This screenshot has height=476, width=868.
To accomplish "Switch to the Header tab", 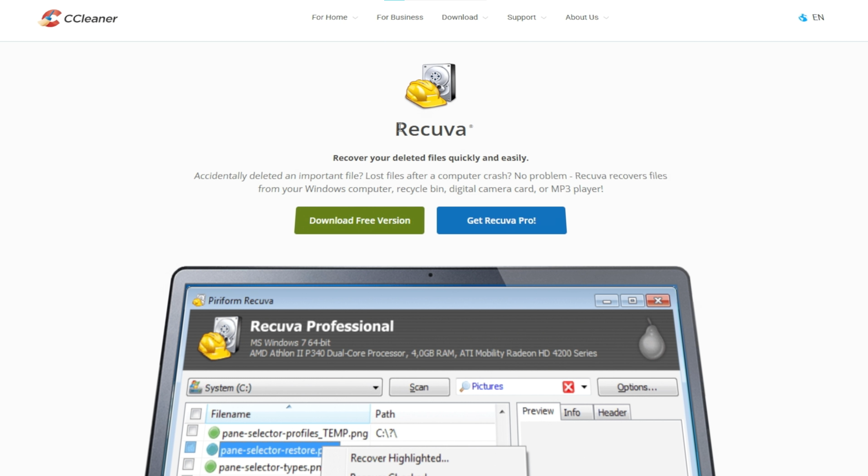I will pos(612,412).
